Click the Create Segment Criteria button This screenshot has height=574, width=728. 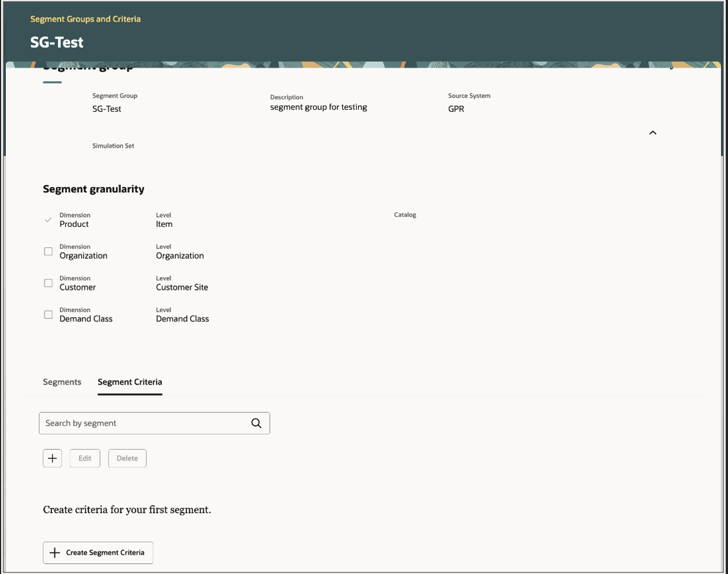98,552
